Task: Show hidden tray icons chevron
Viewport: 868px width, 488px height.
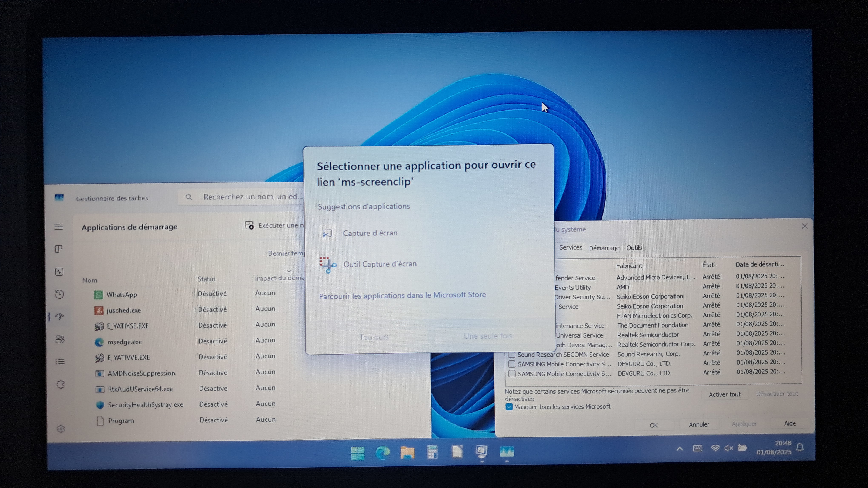Action: (680, 449)
